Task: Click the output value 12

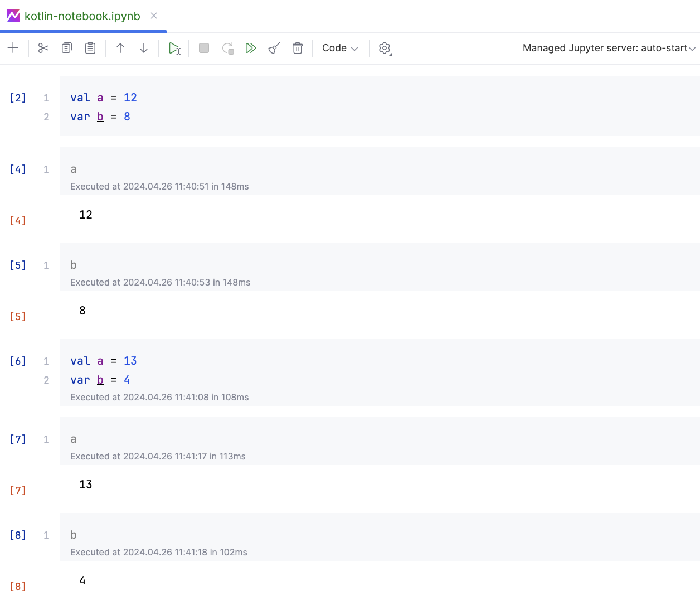Action: click(86, 214)
